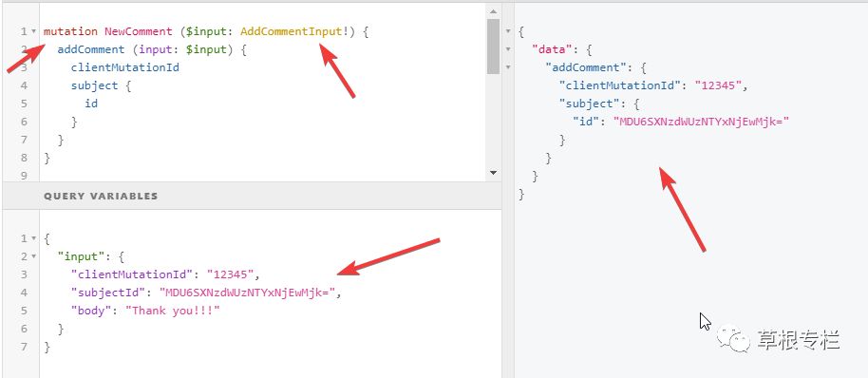Click the "id" key in the response pane
Viewport: 868px width, 378px height.
click(x=586, y=122)
